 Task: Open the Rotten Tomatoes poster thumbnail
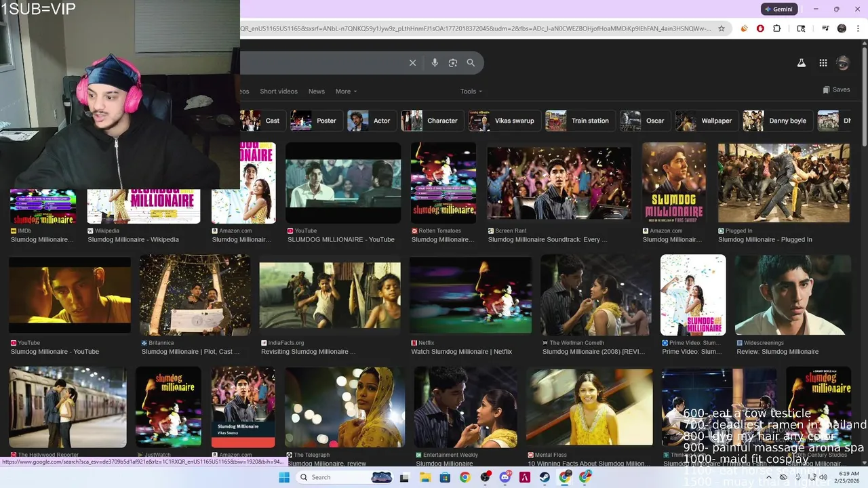tap(443, 183)
